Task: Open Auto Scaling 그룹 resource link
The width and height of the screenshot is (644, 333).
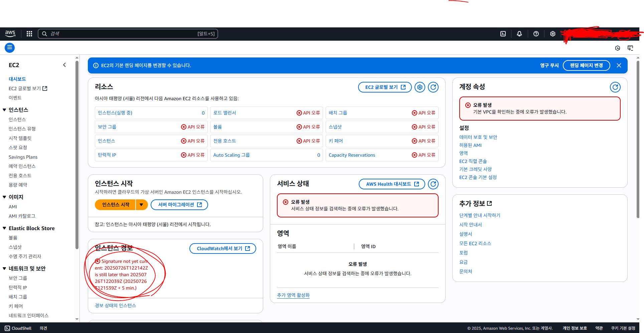Action: (231, 155)
